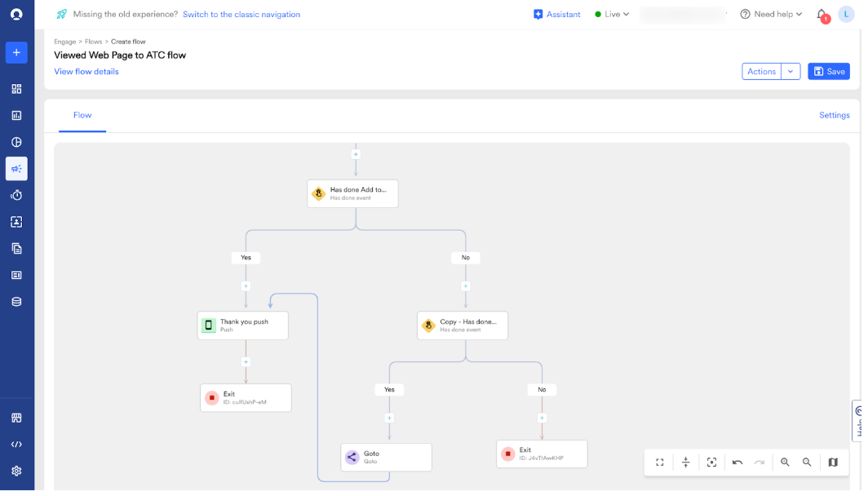Toggle fullscreen canvas view icon
This screenshot has width=868, height=496.
(660, 463)
